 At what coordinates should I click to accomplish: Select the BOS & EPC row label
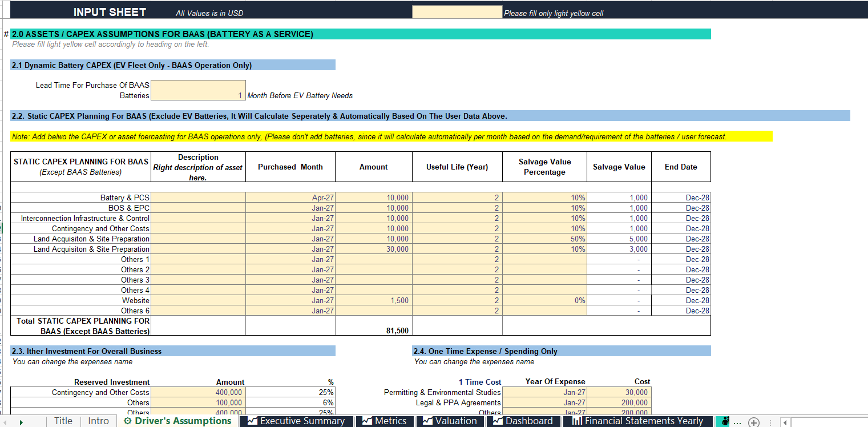80,208
